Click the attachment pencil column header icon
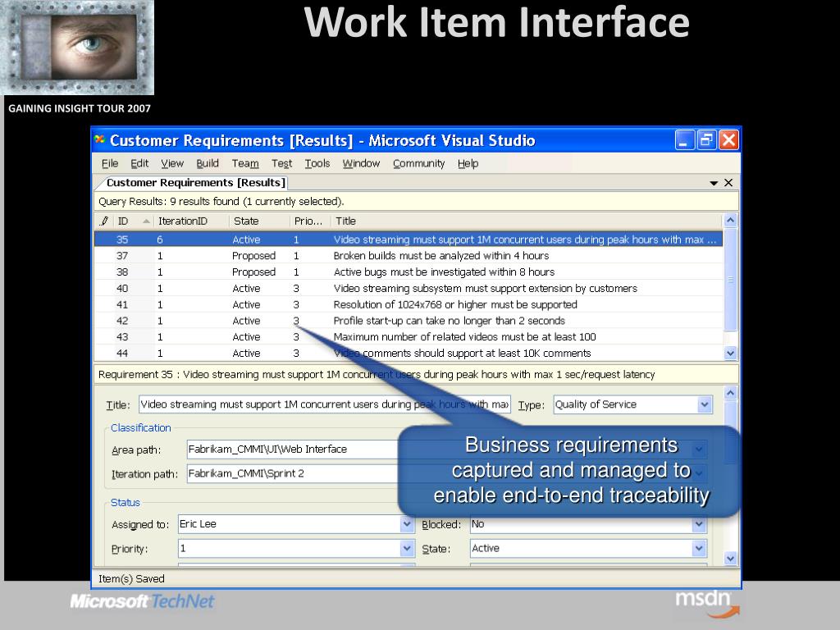Screen dimensions: 840x630 [104, 221]
